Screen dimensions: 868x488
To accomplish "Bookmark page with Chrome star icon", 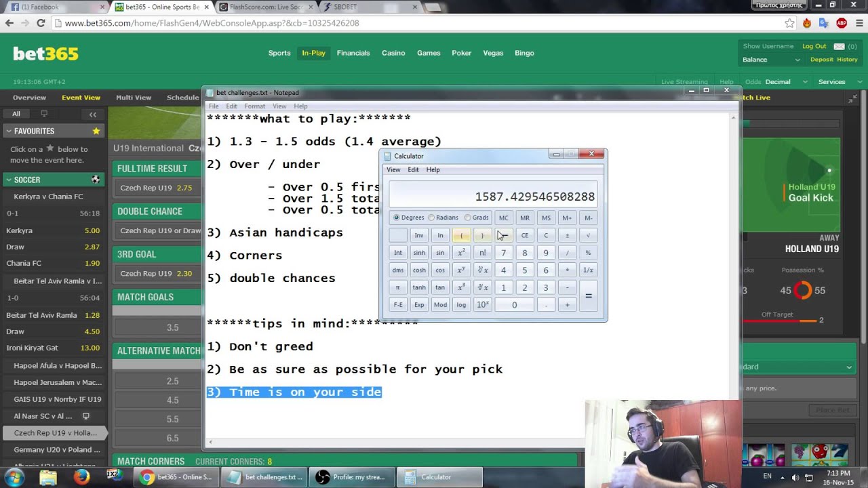I will 789,23.
